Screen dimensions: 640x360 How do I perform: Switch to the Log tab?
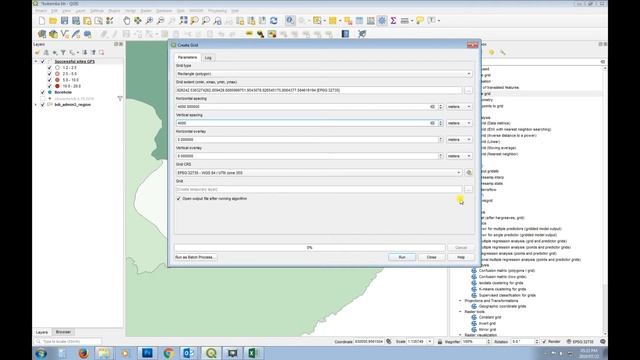[x=208, y=58]
